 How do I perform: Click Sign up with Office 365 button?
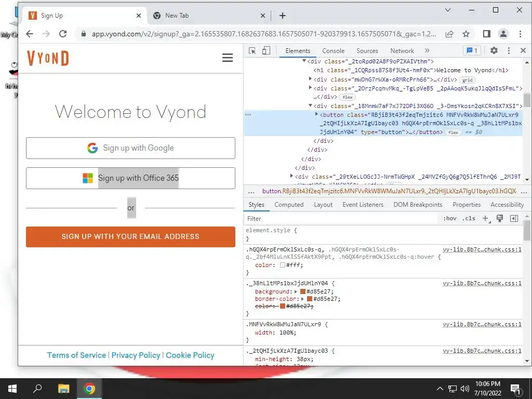pos(130,178)
